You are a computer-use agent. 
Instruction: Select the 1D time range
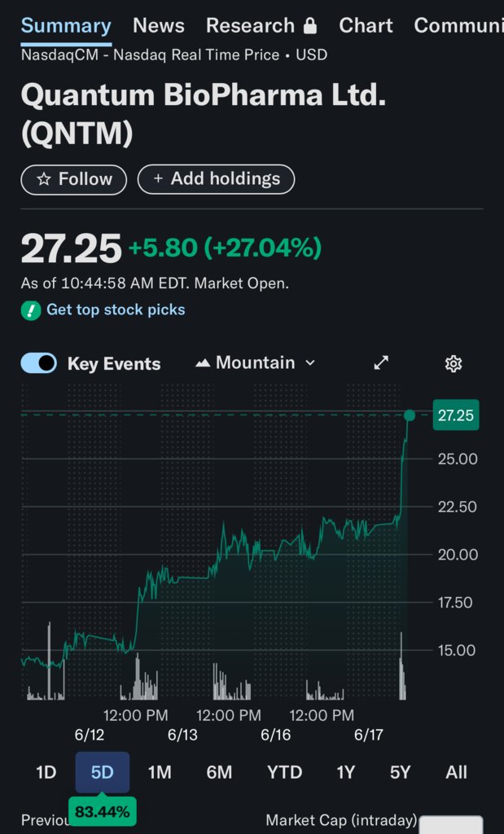point(46,772)
